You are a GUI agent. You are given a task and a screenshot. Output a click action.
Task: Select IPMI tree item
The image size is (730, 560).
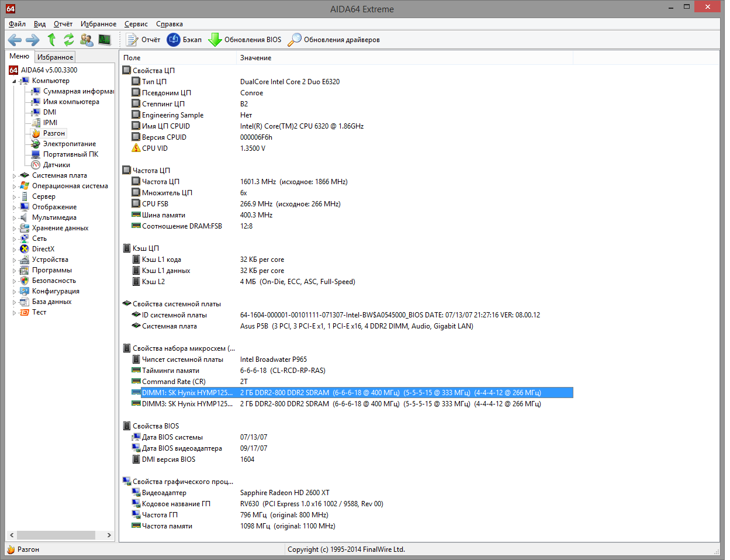(50, 123)
